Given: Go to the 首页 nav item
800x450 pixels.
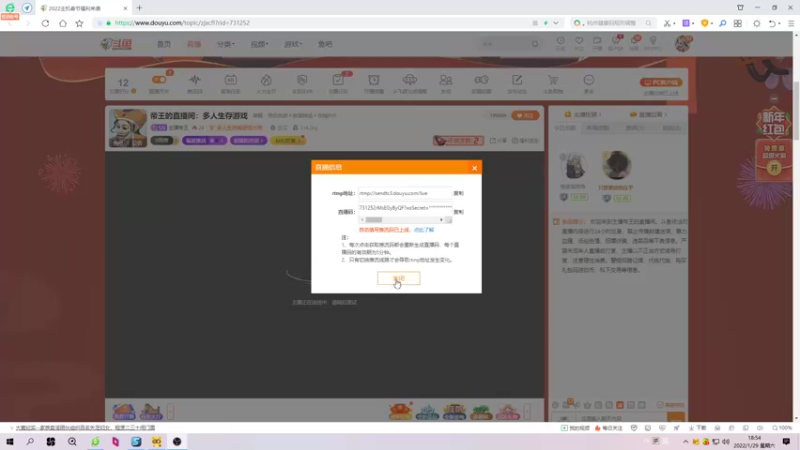Looking at the screenshot, I should 164,44.
